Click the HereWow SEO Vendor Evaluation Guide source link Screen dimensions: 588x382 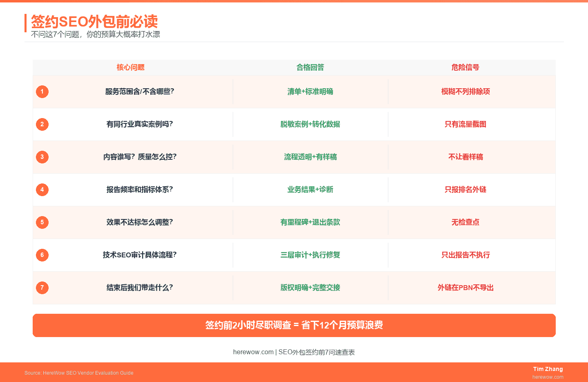click(x=79, y=373)
